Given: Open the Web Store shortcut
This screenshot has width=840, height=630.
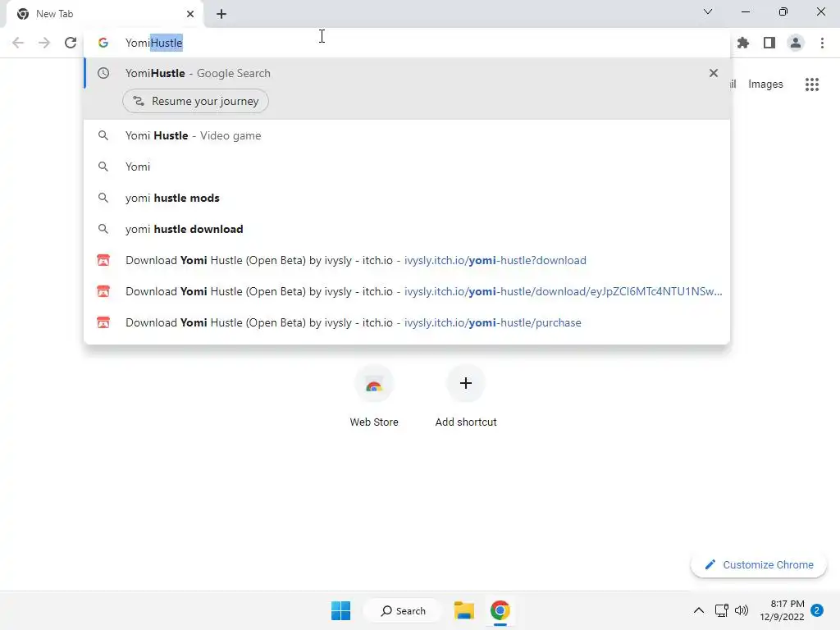Looking at the screenshot, I should 374,396.
